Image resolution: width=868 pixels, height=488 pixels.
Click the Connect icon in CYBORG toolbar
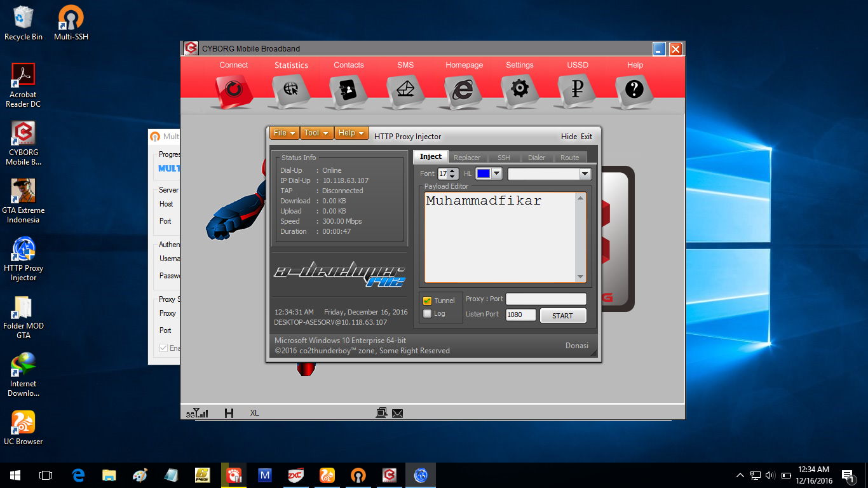[234, 91]
